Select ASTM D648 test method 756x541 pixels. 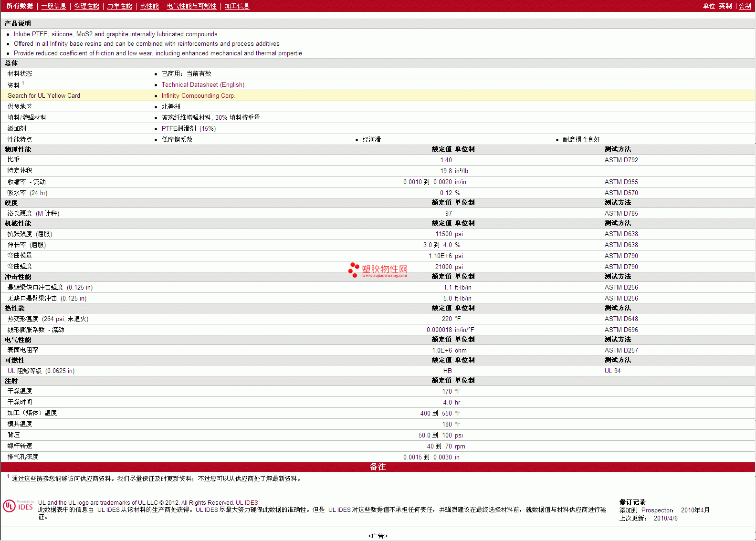[x=621, y=319]
